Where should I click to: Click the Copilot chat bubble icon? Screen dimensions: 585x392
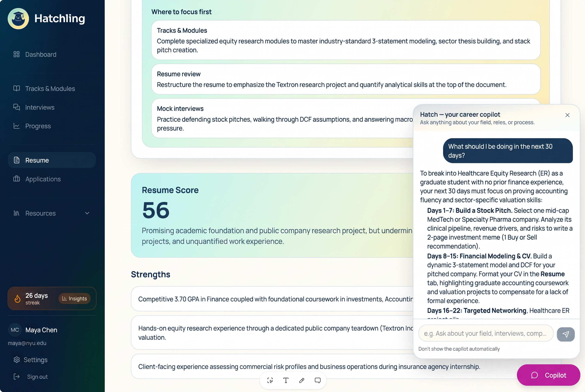(534, 375)
